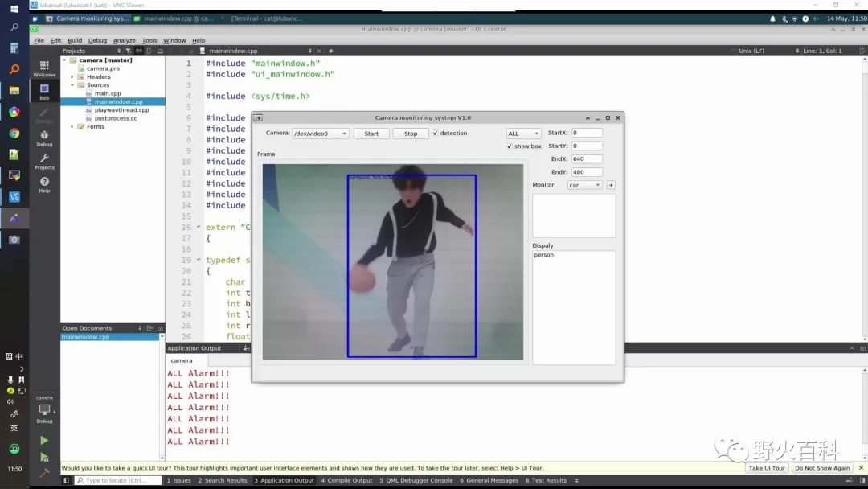Open the Camera /dev/video0 dropdown
Screen dimensions: 868x489
pos(320,134)
